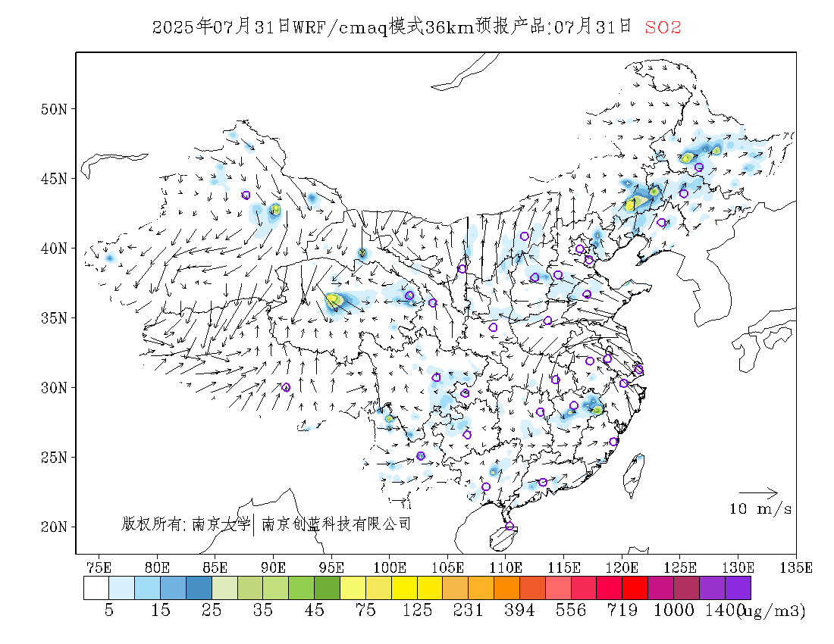Screen dimensions: 834x644
Task: Select the white first legend color box
Action: pyautogui.click(x=96, y=588)
